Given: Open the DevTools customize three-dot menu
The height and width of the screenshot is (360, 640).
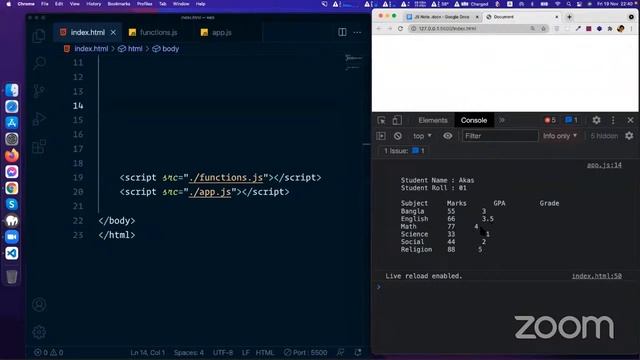Looking at the screenshot, I should pos(613,120).
